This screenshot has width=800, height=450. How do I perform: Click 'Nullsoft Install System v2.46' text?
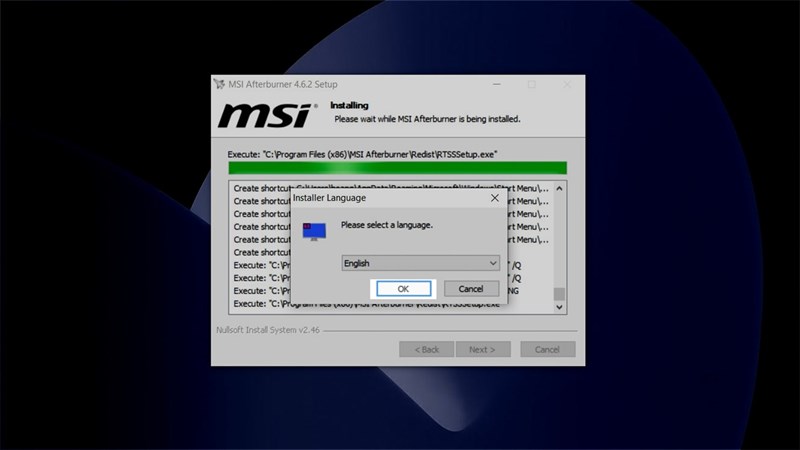tap(268, 330)
